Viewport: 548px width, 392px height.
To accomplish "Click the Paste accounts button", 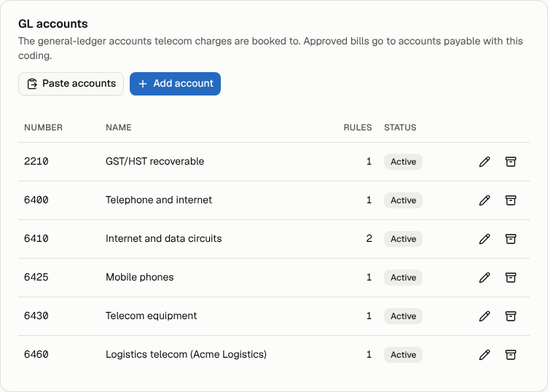I will point(71,84).
